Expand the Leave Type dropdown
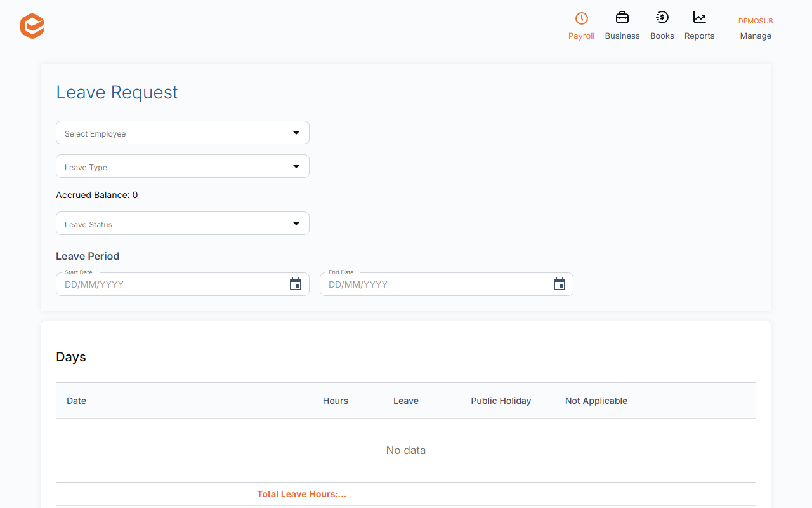Image resolution: width=812 pixels, height=508 pixels. (183, 166)
